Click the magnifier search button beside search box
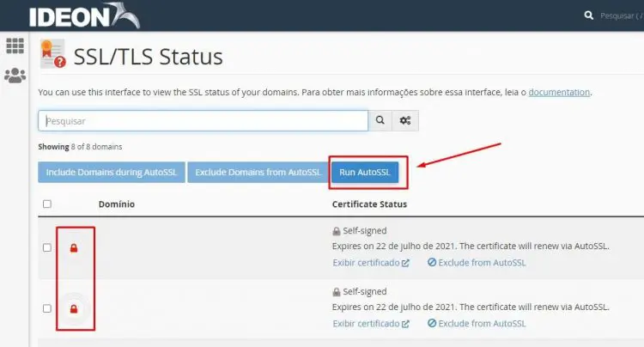The image size is (644, 347). (380, 121)
